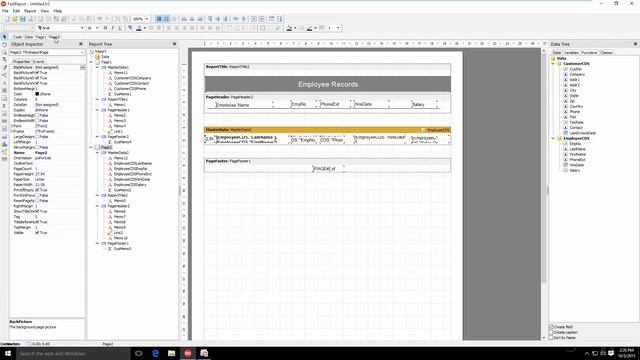This screenshot has height=360, width=640.
Task: Toggle the PrintIfEmpty True checkbox
Action: 37,190
